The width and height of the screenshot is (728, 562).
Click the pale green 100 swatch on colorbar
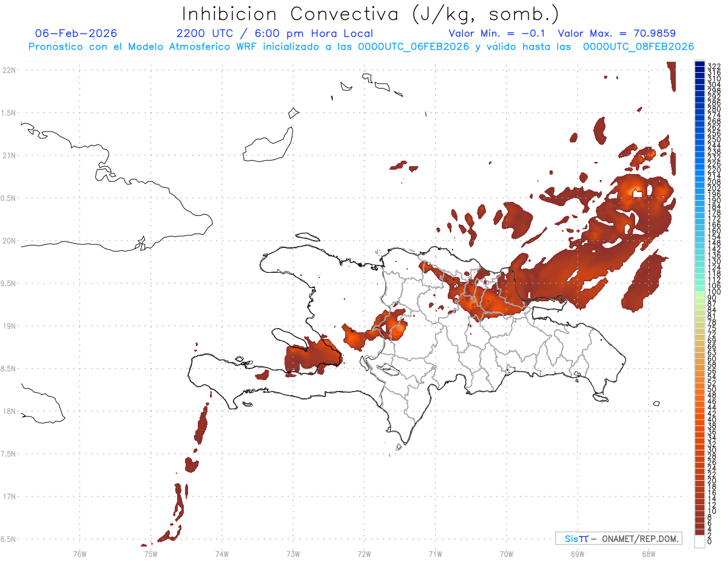699,293
